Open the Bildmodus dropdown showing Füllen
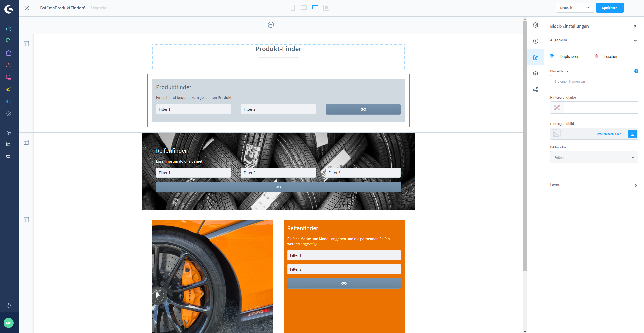This screenshot has height=333, width=644. pyautogui.click(x=594, y=157)
